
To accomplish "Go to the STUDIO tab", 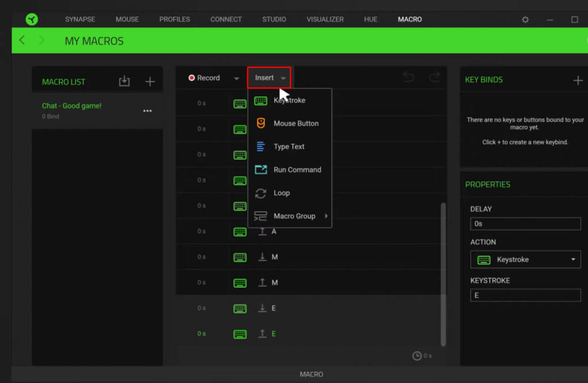I will pos(274,19).
